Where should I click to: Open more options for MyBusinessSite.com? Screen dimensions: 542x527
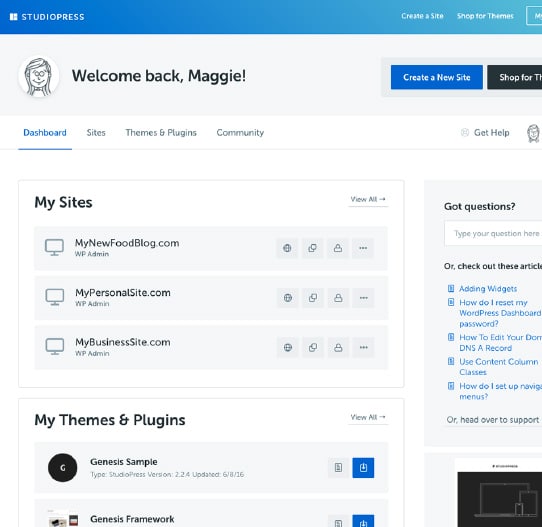tap(364, 347)
